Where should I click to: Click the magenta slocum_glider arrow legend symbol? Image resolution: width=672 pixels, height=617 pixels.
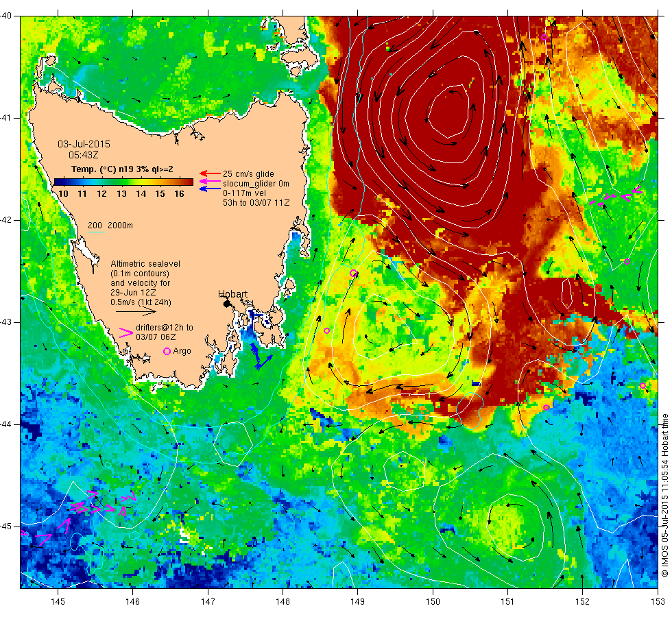tap(210, 182)
